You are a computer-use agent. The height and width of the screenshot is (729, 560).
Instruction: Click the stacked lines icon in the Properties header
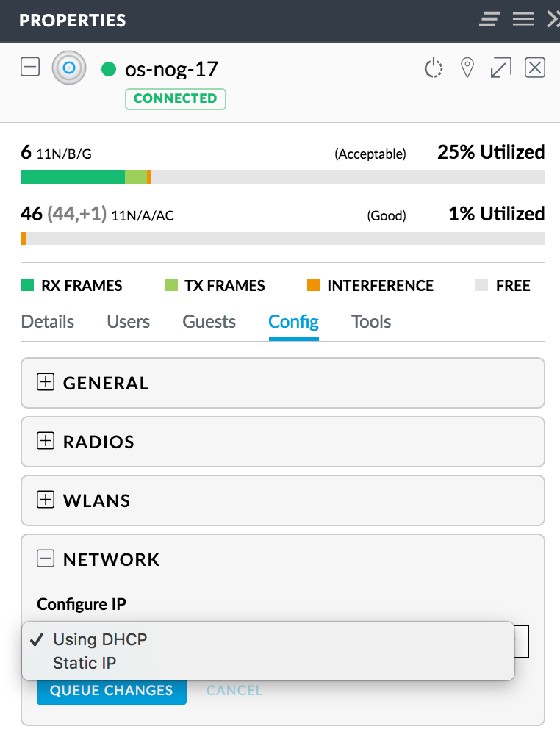(x=489, y=20)
